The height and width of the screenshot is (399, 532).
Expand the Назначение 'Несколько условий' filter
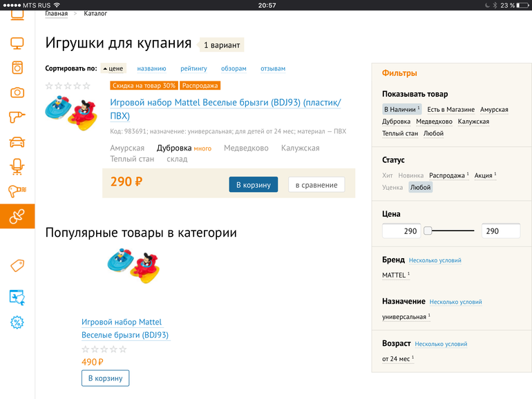[455, 302]
